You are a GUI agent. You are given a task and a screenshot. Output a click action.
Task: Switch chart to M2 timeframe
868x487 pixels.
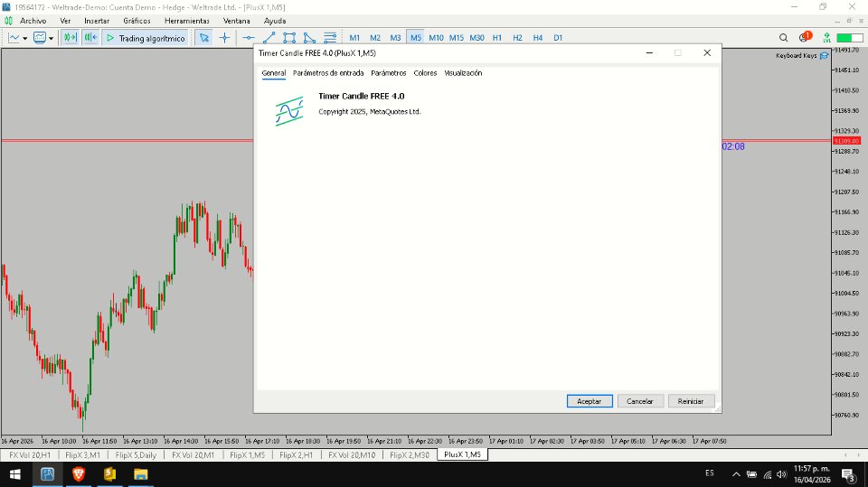[375, 38]
